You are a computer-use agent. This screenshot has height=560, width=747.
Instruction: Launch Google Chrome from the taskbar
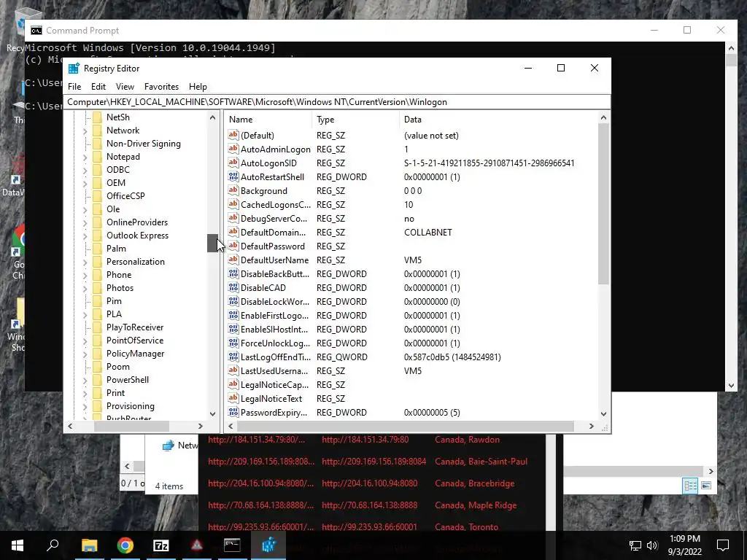coord(125,545)
